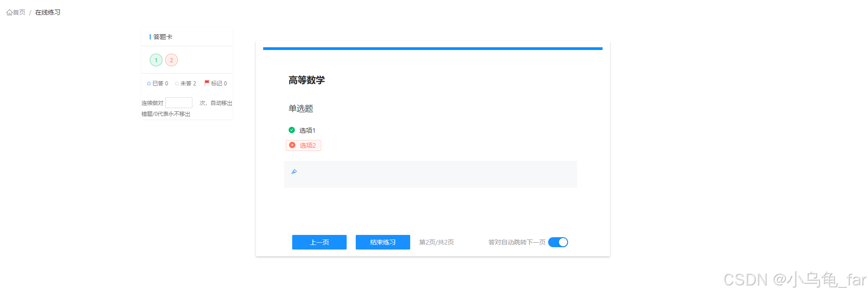Click the 答题卡 panel header
This screenshot has width=868, height=294.
163,37
